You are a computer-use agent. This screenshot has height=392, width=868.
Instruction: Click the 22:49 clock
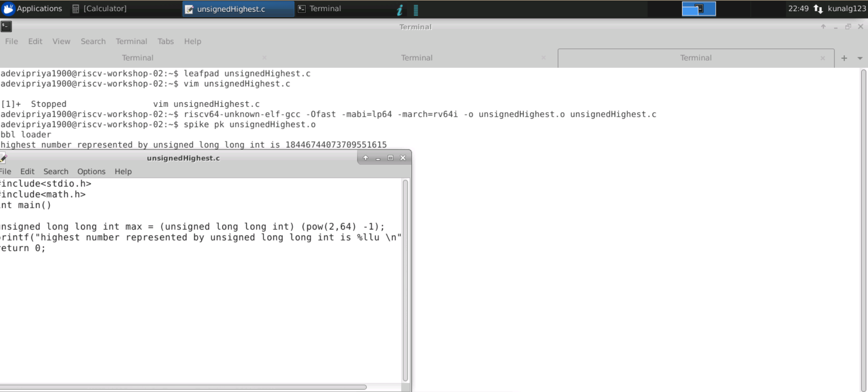pos(798,9)
